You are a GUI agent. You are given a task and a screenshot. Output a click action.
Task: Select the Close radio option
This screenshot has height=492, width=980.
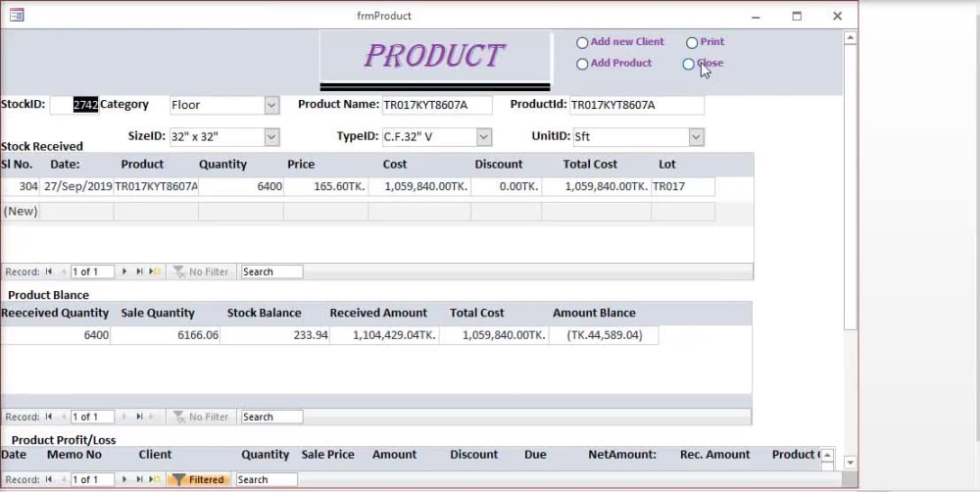689,64
